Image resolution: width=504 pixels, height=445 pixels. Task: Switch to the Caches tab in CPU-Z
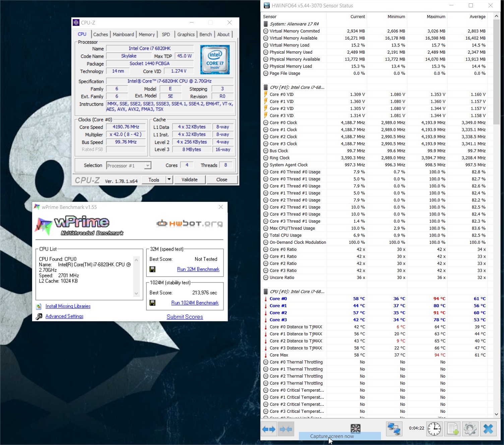click(101, 34)
